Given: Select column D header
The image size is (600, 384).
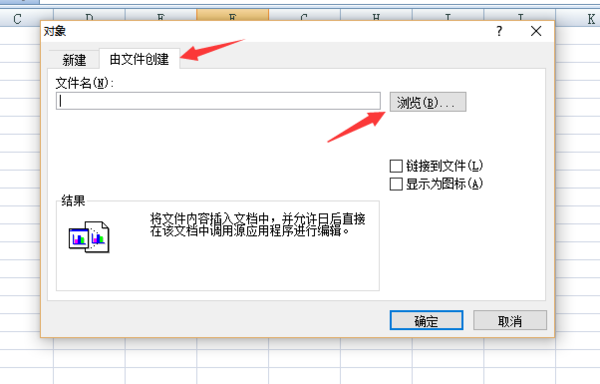Looking at the screenshot, I should click(x=89, y=15).
